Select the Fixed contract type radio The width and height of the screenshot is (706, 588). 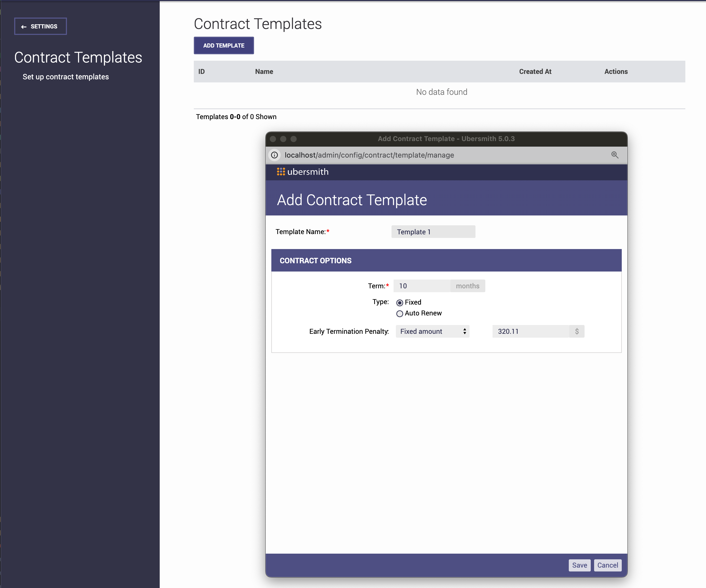[400, 303]
